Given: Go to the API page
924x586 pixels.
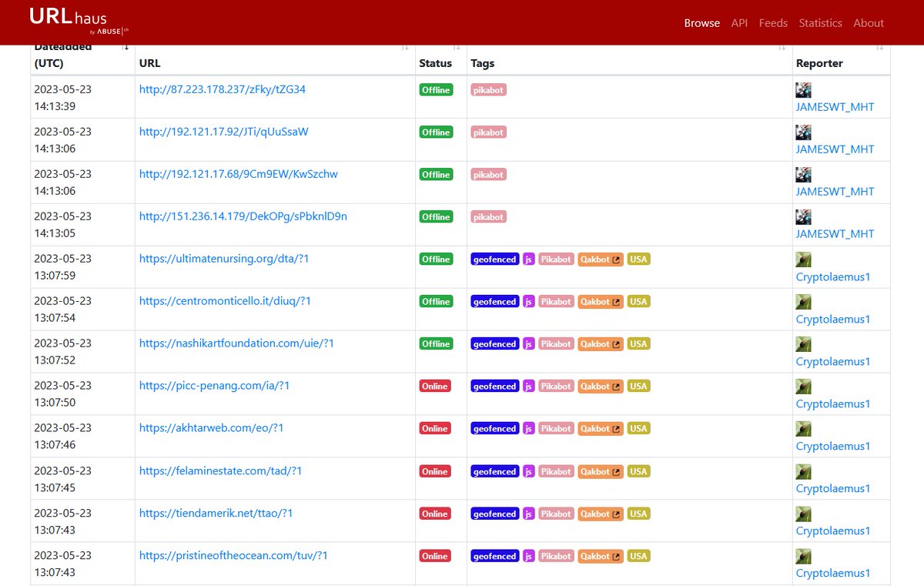Looking at the screenshot, I should 739,23.
